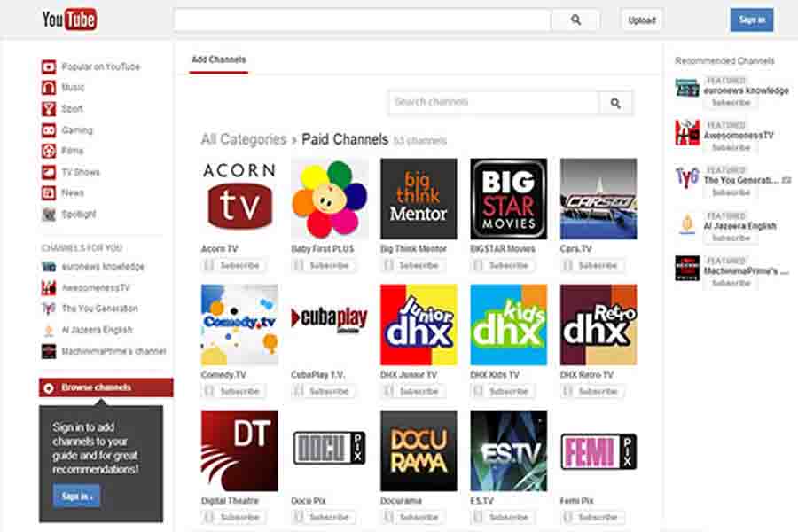Screen dimensions: 798x532
Task: Open the Browse channels item
Action: pos(106,388)
